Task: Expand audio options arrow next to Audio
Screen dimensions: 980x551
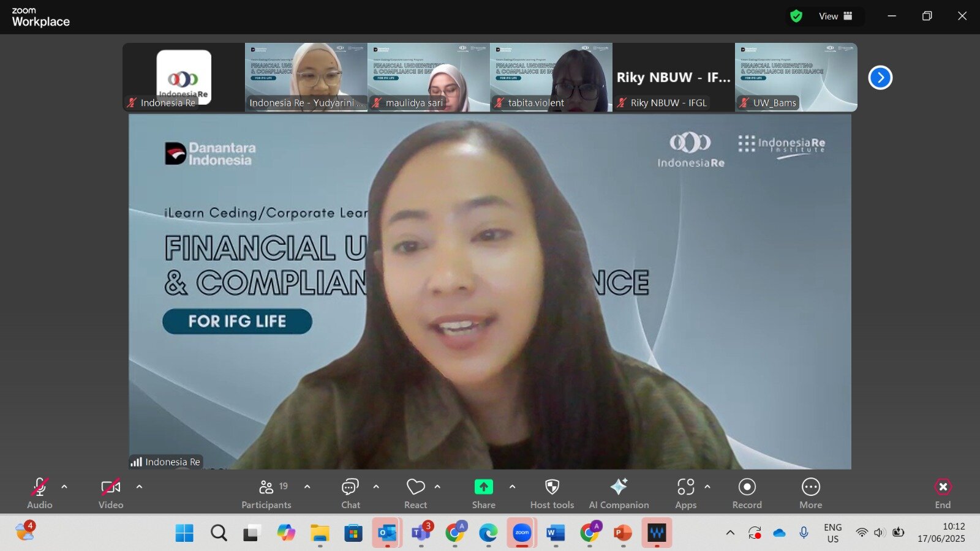Action: (64, 487)
